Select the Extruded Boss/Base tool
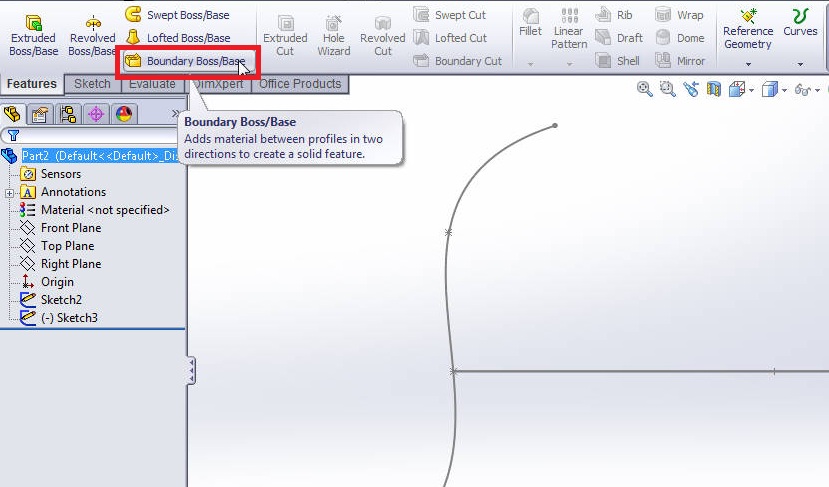Screen dimensions: 829x487 click(x=33, y=35)
